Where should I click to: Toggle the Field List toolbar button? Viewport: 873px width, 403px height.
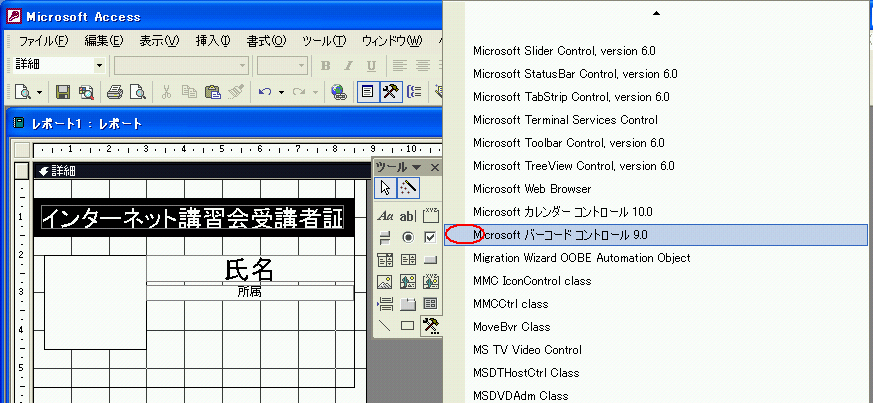coord(367,92)
